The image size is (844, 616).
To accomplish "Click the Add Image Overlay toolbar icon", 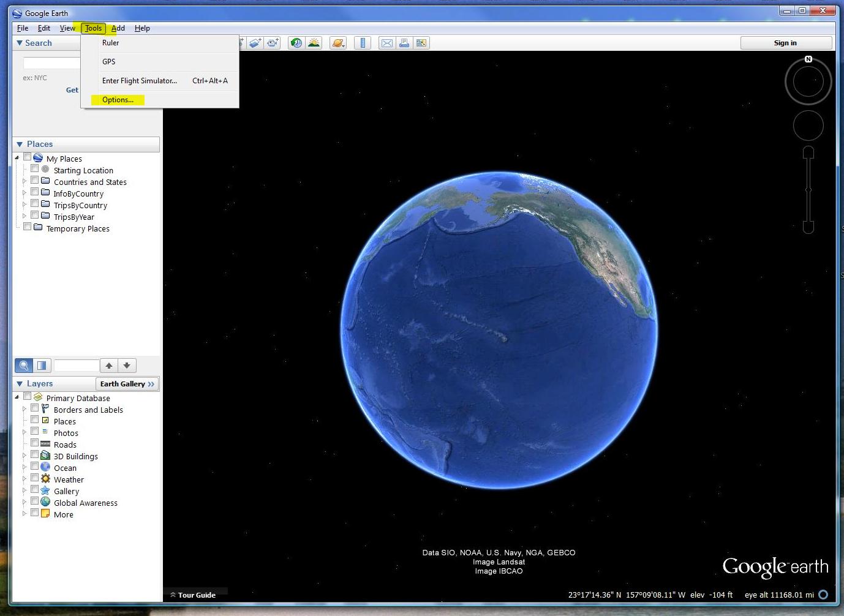I will tap(255, 43).
